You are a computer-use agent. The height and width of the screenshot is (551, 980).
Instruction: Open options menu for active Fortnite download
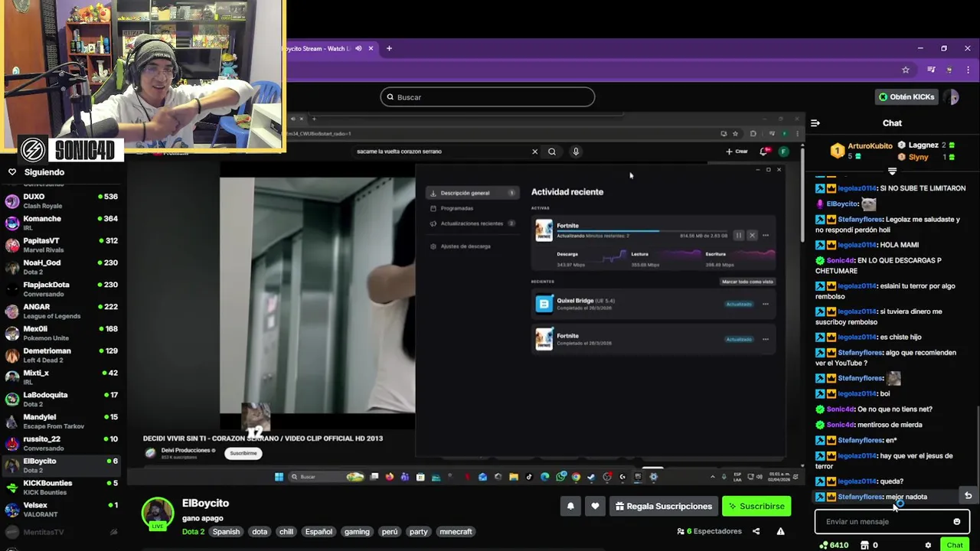coord(765,236)
